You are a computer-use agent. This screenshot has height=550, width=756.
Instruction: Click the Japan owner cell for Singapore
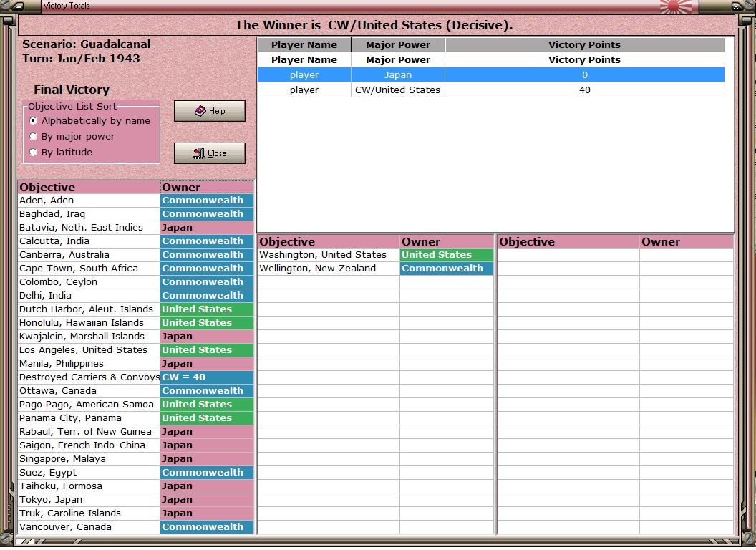click(207, 459)
